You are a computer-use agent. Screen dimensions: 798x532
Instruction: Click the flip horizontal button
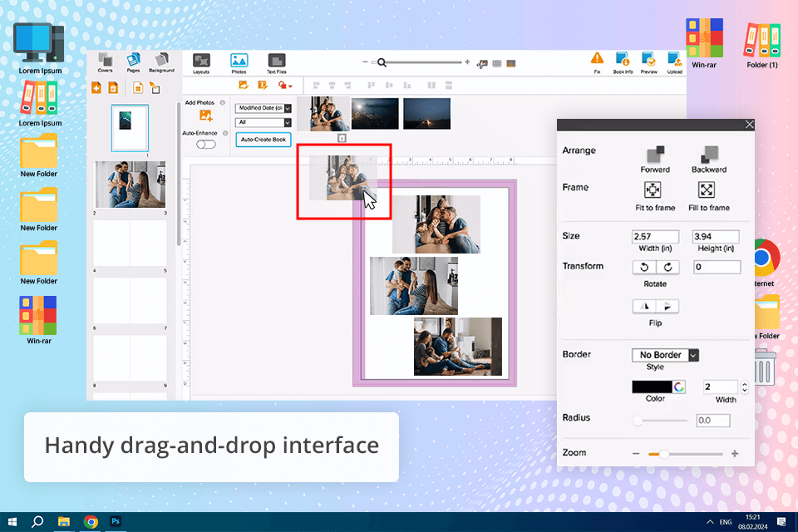coord(644,307)
